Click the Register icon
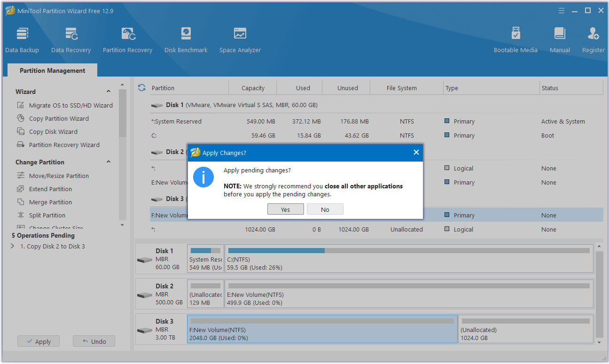Image resolution: width=609 pixels, height=364 pixels. point(593,34)
